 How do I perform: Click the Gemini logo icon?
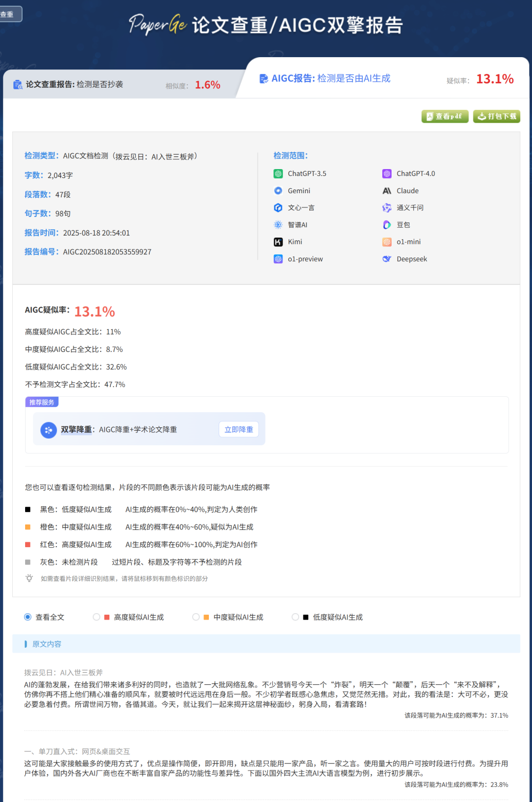pyautogui.click(x=278, y=191)
